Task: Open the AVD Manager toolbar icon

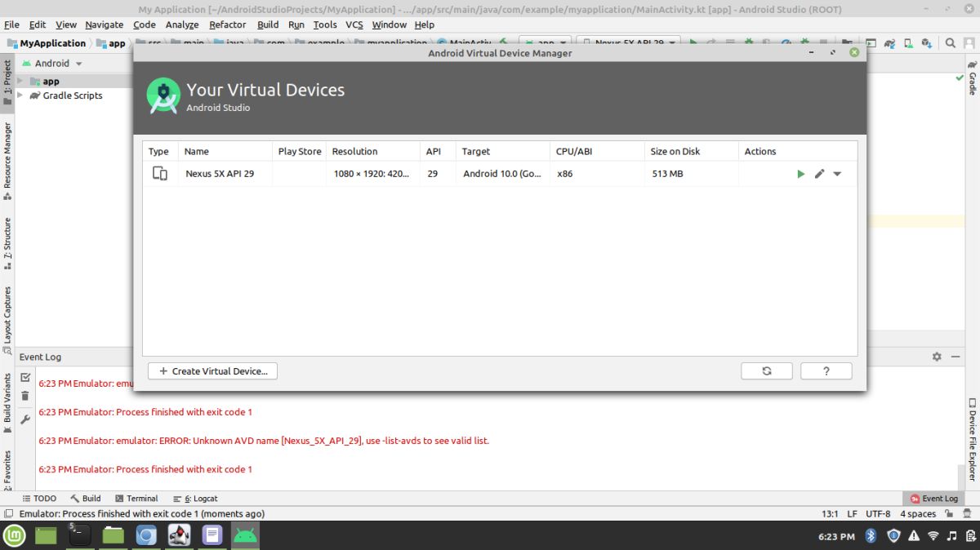Action: click(909, 43)
